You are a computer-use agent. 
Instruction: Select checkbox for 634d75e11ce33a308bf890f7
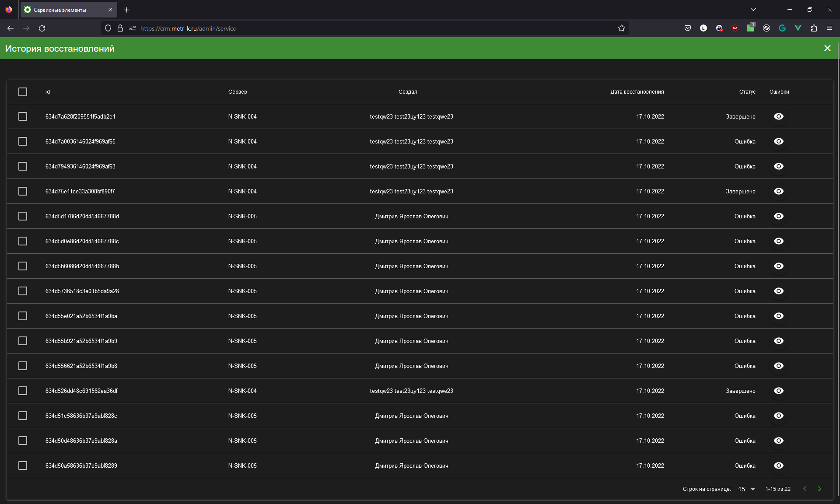pos(23,191)
